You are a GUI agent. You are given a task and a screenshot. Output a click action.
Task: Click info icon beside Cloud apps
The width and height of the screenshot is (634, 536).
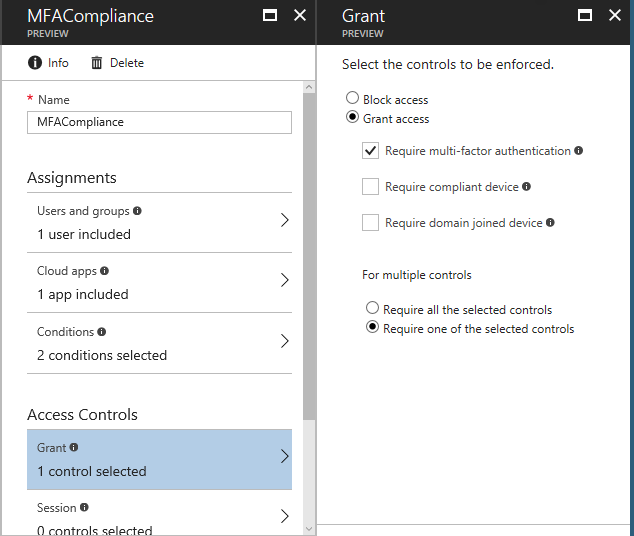click(x=104, y=270)
